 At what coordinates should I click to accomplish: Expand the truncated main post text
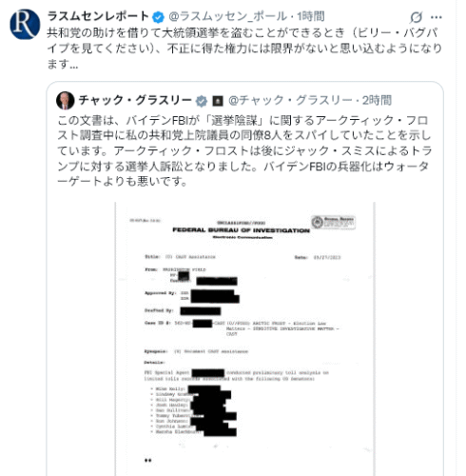(x=63, y=65)
